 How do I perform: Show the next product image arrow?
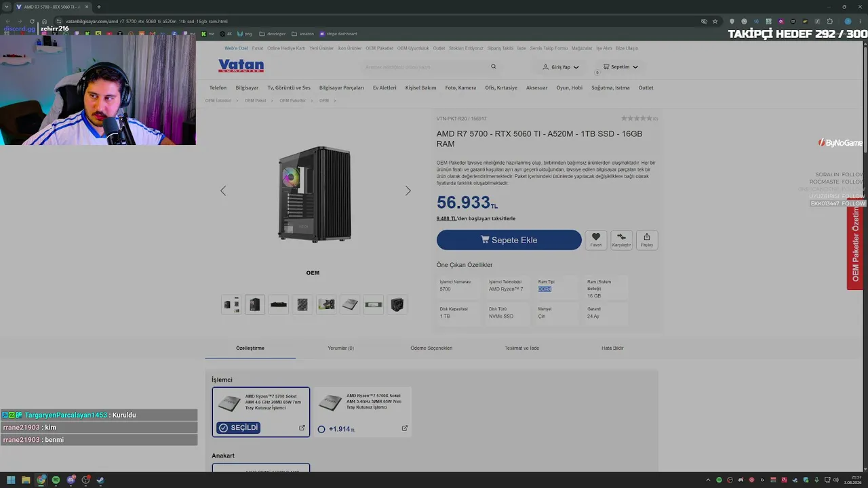[408, 191]
